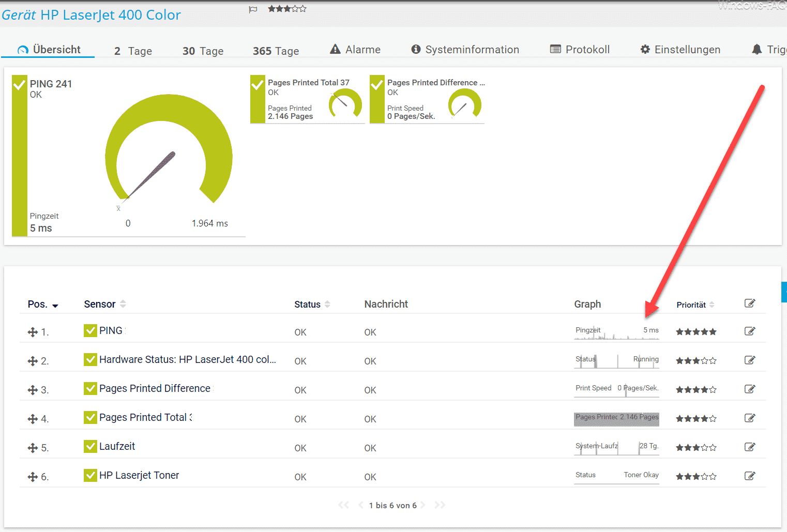
Task: Sort the table by Status column
Action: (312, 305)
